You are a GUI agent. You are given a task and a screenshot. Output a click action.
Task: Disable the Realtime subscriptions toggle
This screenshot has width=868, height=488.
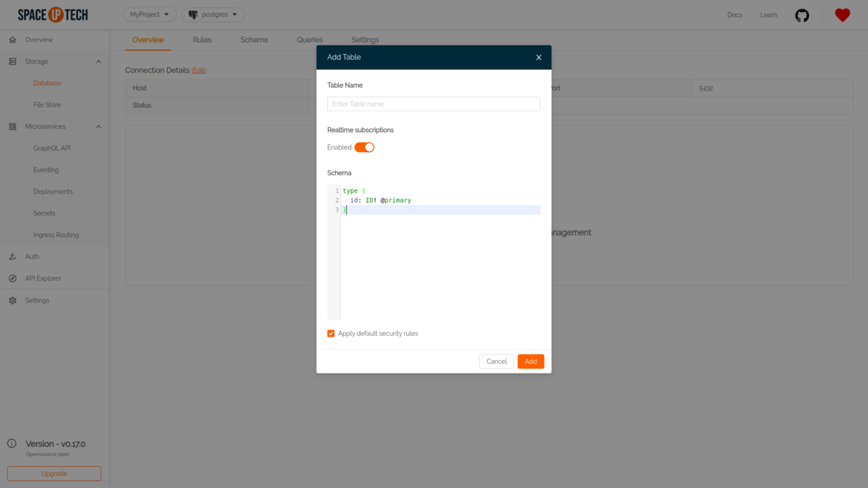click(x=364, y=147)
